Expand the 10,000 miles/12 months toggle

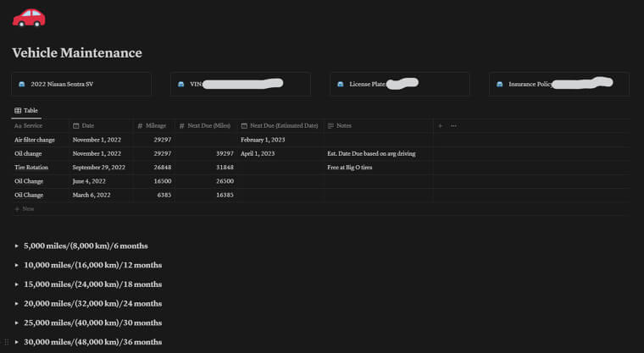[x=16, y=265]
